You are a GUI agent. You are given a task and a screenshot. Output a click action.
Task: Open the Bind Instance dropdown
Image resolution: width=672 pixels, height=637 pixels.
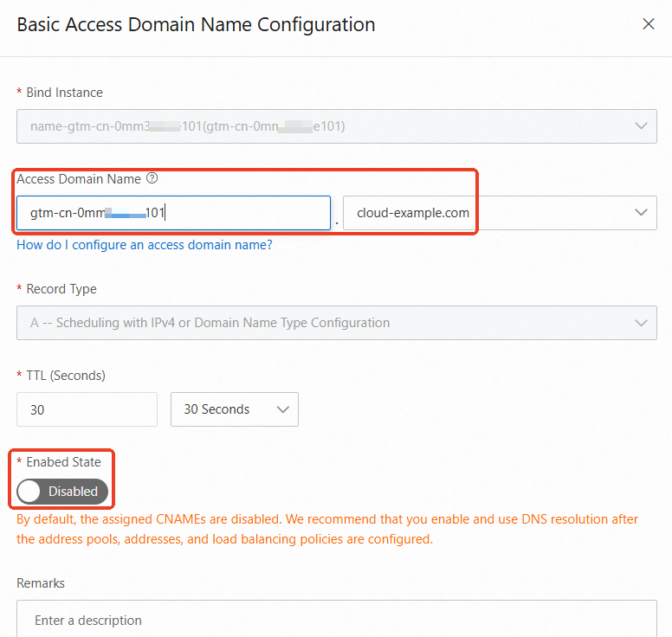point(336,126)
